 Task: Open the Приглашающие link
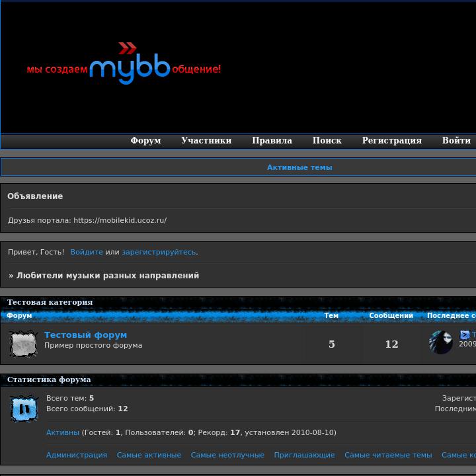[304, 455]
